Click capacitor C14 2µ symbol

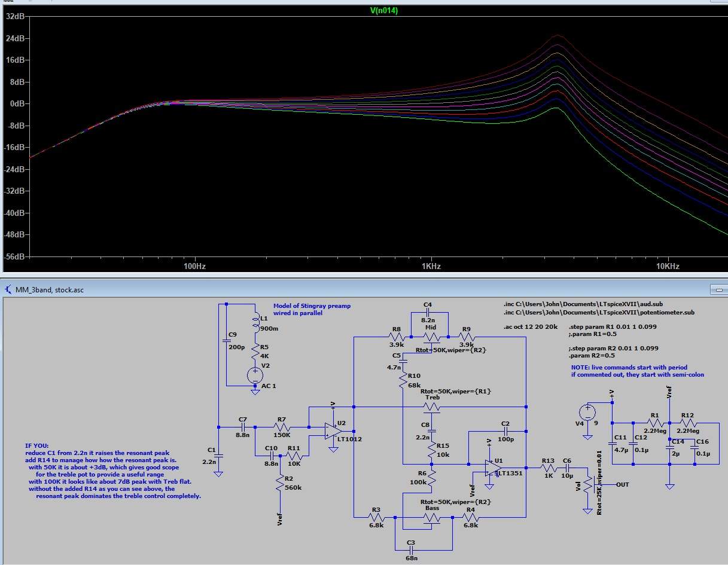point(670,447)
